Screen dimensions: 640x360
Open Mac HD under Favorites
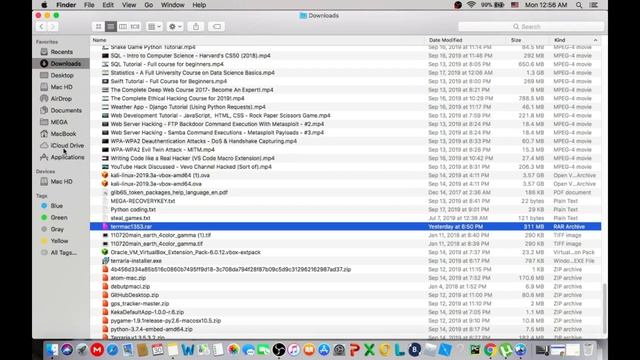coord(61,87)
